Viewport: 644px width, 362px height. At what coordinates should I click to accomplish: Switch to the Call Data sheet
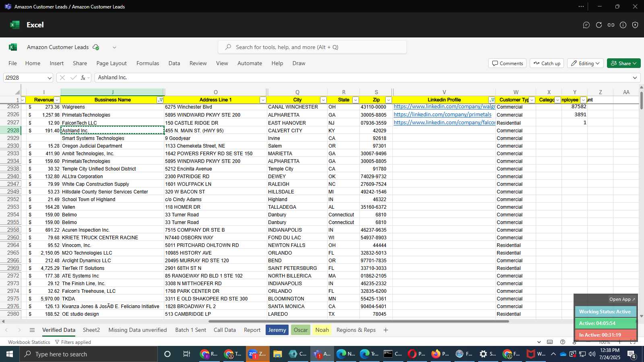point(225,330)
